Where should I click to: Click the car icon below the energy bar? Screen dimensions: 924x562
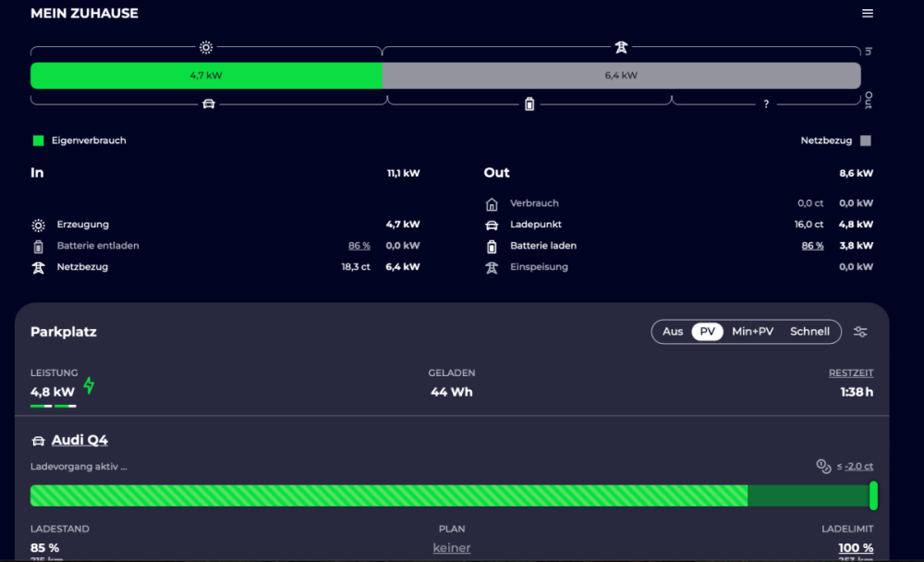click(209, 104)
